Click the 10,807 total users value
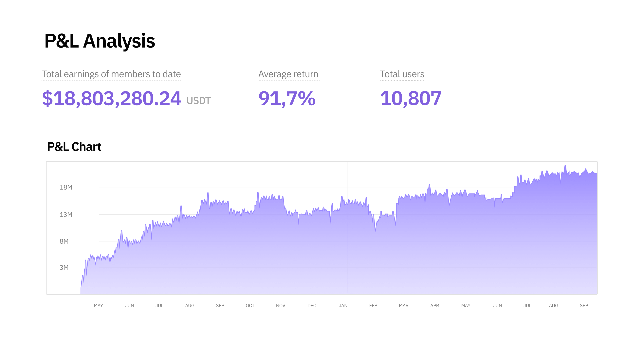This screenshot has height=347, width=644. 410,98
